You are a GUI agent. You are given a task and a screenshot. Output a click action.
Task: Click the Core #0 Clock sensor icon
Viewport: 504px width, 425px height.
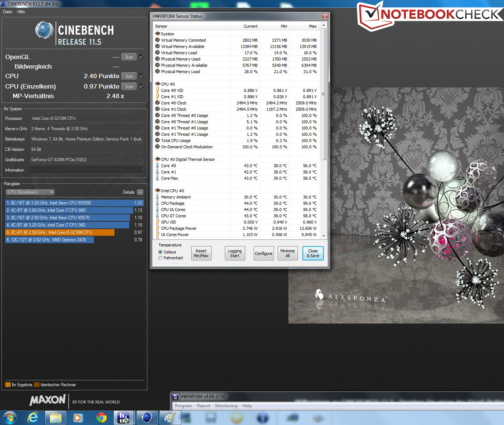point(157,103)
